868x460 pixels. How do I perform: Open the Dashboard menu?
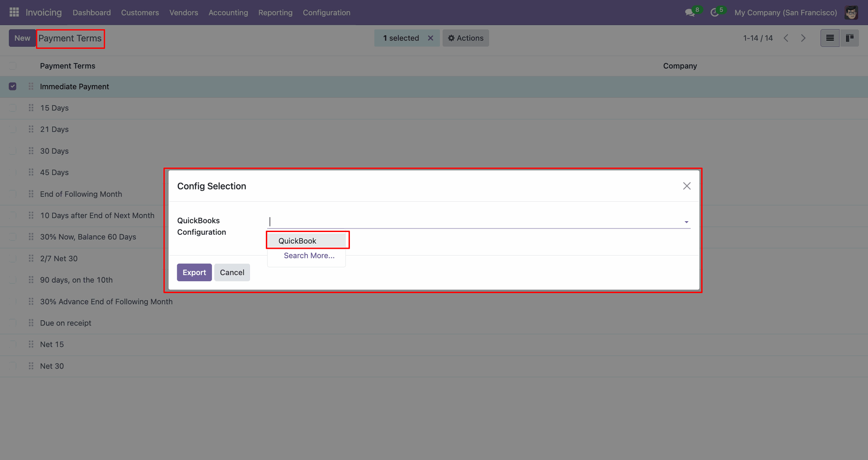[92, 13]
